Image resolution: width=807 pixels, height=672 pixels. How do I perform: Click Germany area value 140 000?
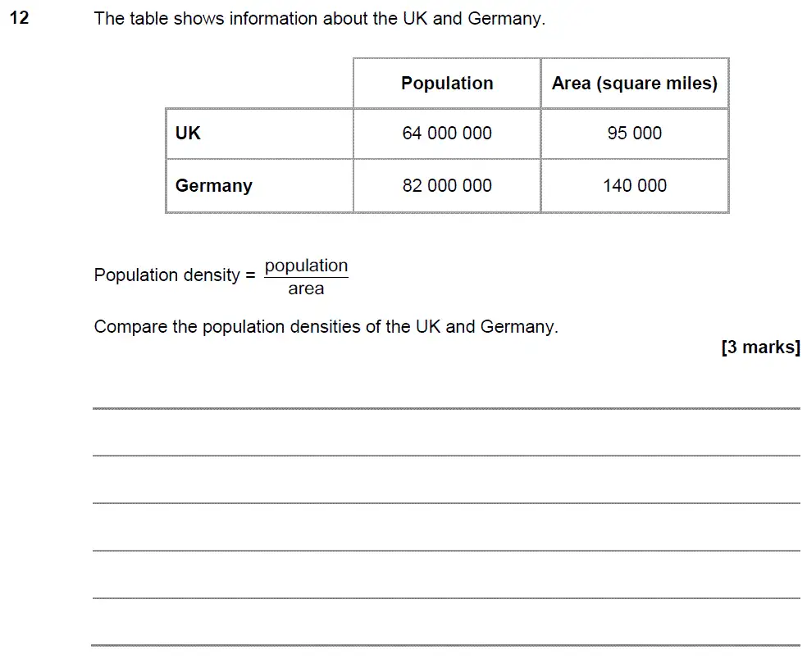click(x=635, y=185)
